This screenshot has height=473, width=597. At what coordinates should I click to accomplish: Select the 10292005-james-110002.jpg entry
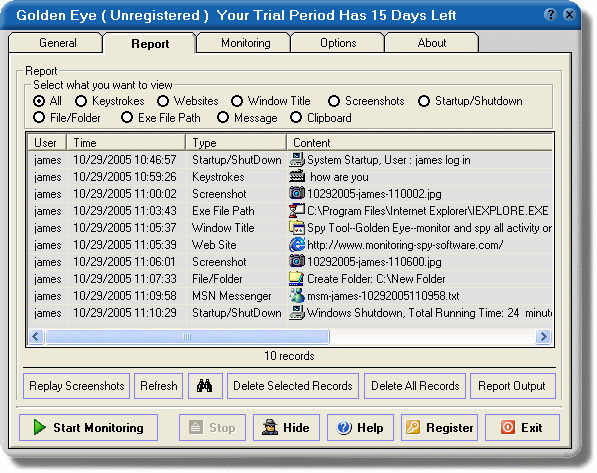pos(374,194)
